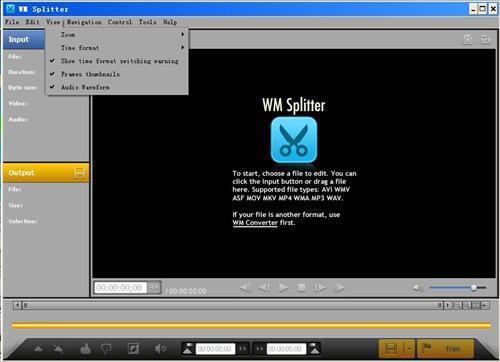Click the current time position field
The height and width of the screenshot is (362, 500).
120,287
